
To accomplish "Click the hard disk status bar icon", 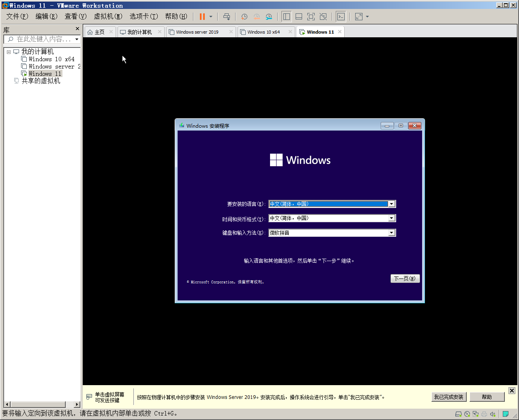I will pos(459,414).
